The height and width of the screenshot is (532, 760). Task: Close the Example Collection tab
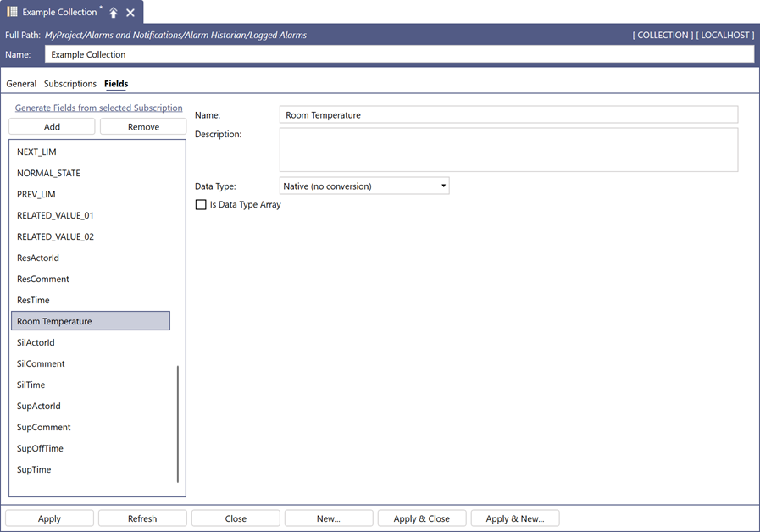pyautogui.click(x=130, y=13)
